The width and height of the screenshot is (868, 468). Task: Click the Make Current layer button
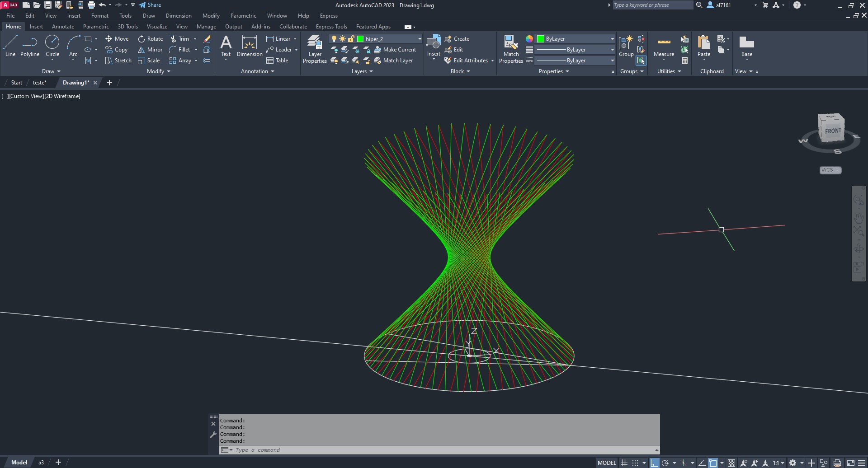coord(395,50)
